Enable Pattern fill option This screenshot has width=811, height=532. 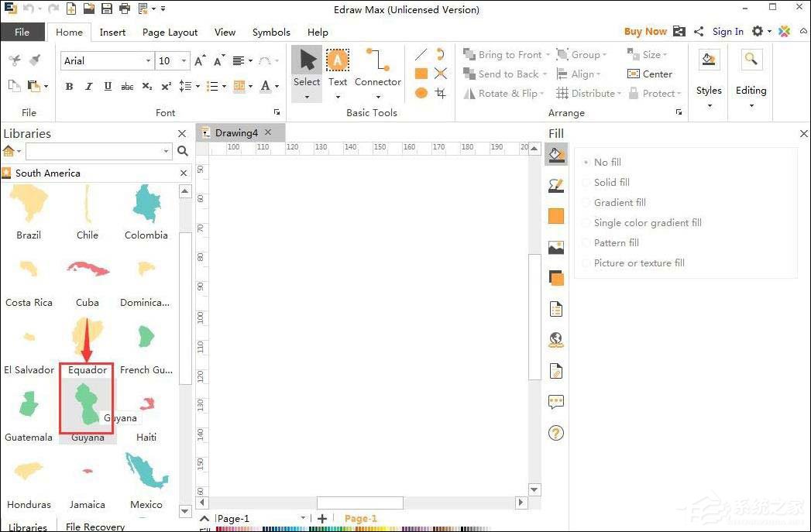pos(617,242)
